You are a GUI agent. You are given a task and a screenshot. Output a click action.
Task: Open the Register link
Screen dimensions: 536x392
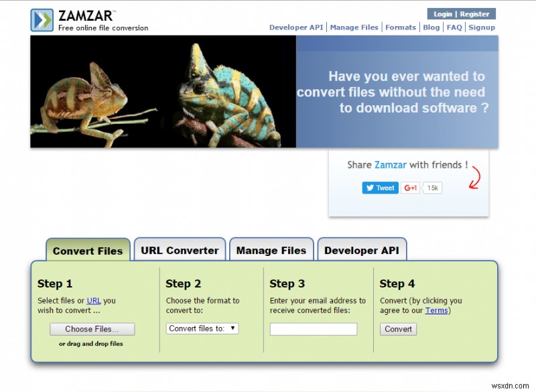coord(474,14)
